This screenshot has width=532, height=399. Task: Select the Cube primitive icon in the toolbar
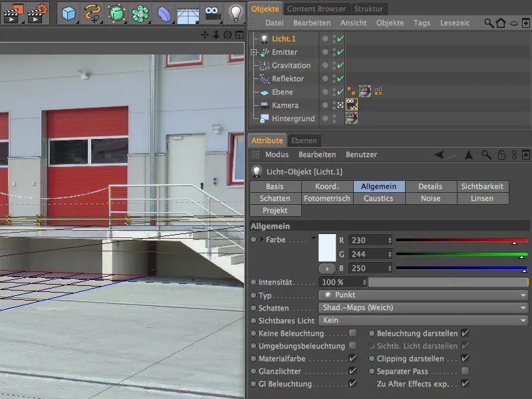tap(67, 11)
